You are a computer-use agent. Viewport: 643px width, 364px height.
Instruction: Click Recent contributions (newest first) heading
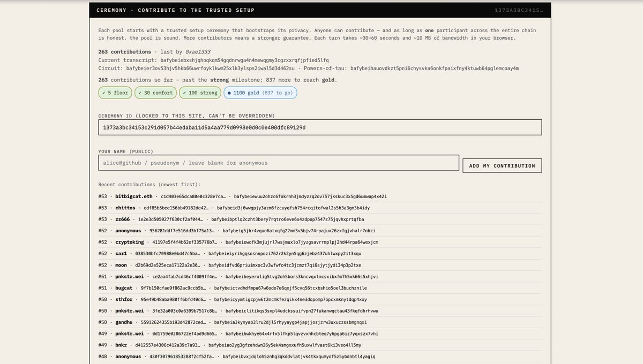149,184
